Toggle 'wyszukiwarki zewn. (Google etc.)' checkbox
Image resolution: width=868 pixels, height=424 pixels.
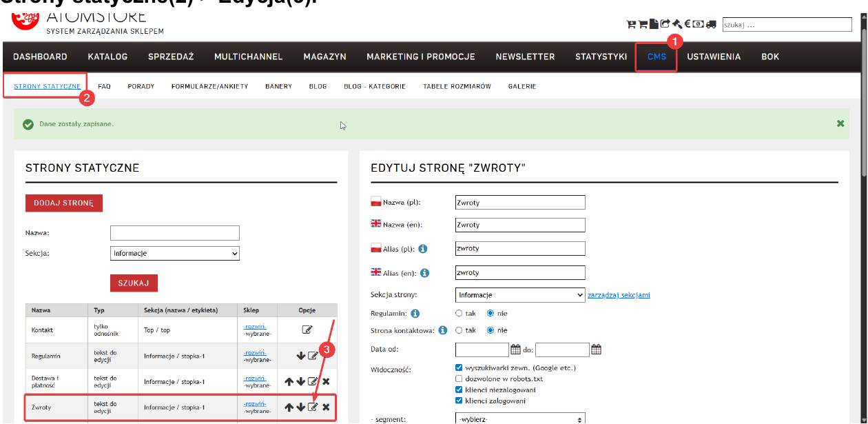[x=459, y=367]
